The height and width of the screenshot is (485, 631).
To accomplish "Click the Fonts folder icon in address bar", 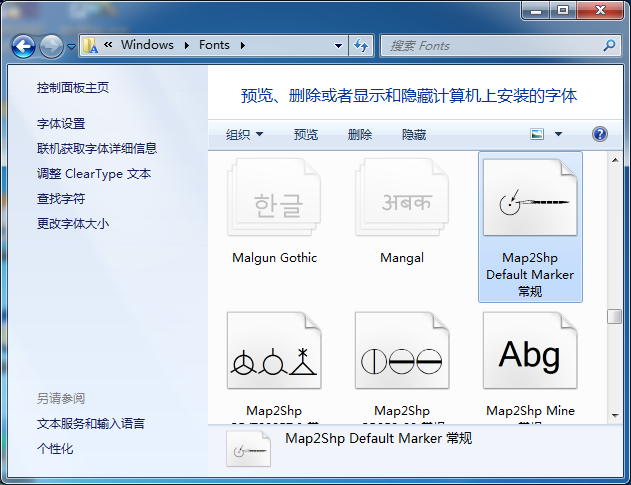I will pyautogui.click(x=90, y=45).
